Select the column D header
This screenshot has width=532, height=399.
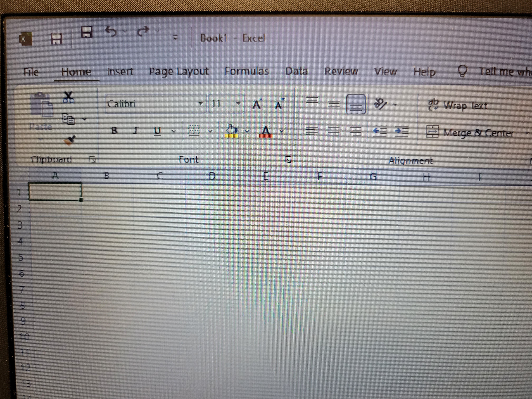[212, 176]
